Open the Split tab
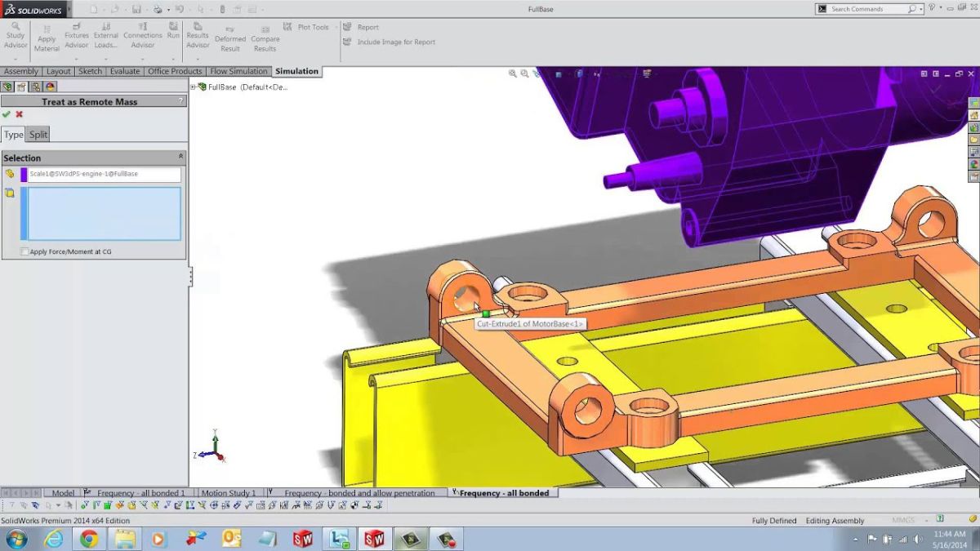This screenshot has height=551, width=980. coord(38,135)
